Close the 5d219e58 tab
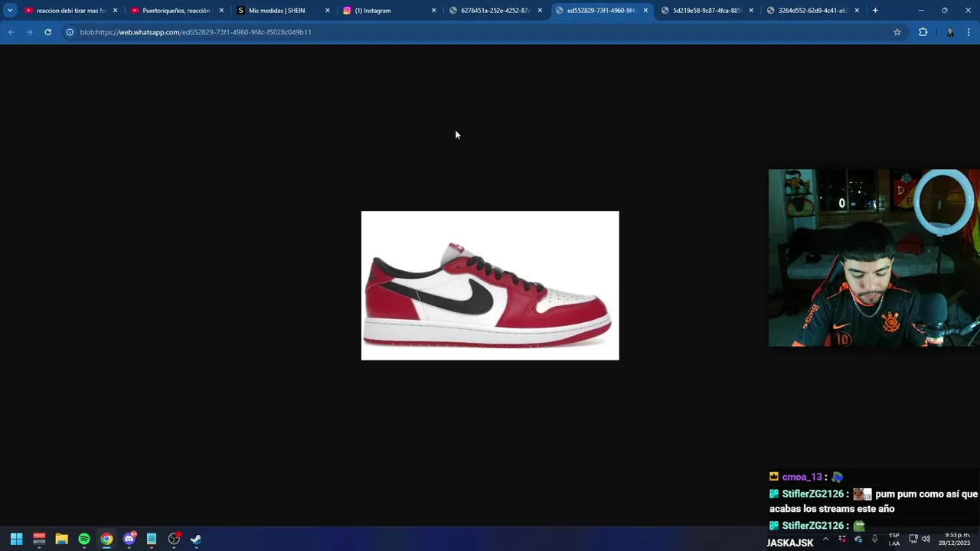The image size is (980, 551). (751, 11)
